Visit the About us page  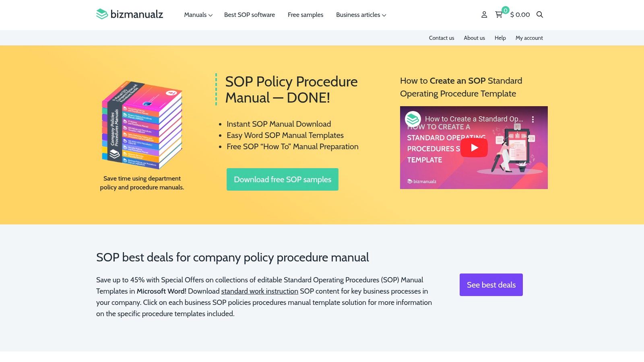pos(474,38)
